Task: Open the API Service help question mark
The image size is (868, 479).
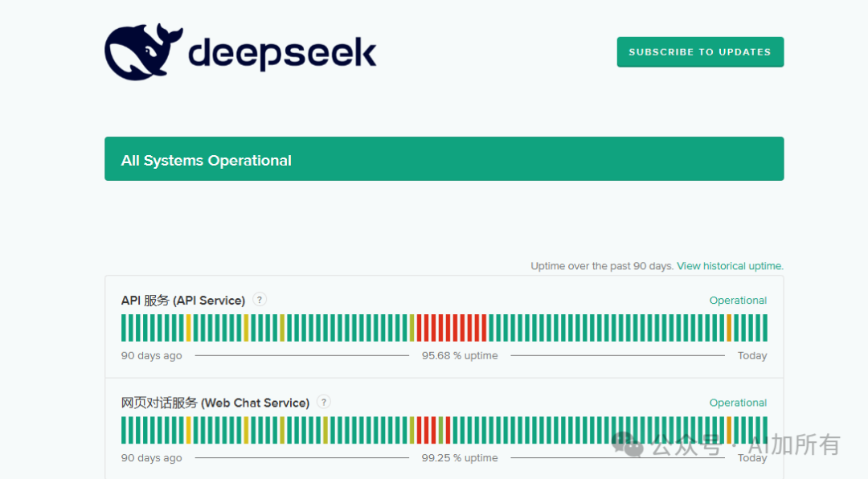Action: pyautogui.click(x=260, y=300)
